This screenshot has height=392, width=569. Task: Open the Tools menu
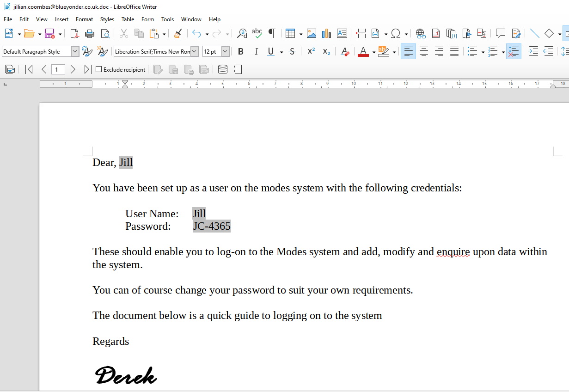pos(167,19)
